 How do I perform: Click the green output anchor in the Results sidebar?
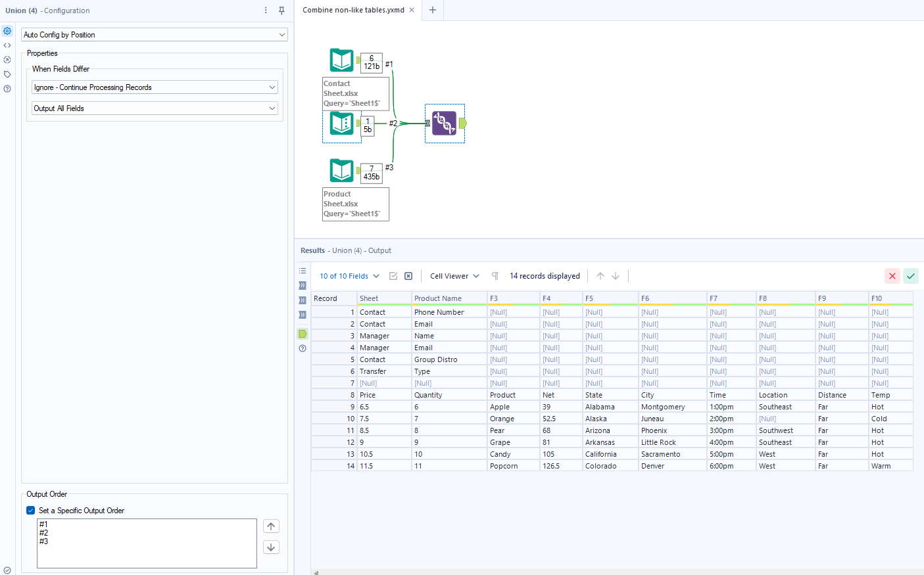click(302, 334)
